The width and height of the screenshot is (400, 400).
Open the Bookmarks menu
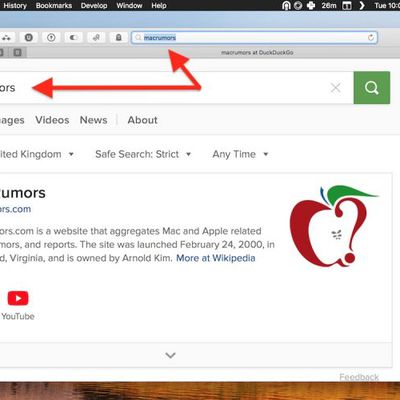click(x=54, y=6)
